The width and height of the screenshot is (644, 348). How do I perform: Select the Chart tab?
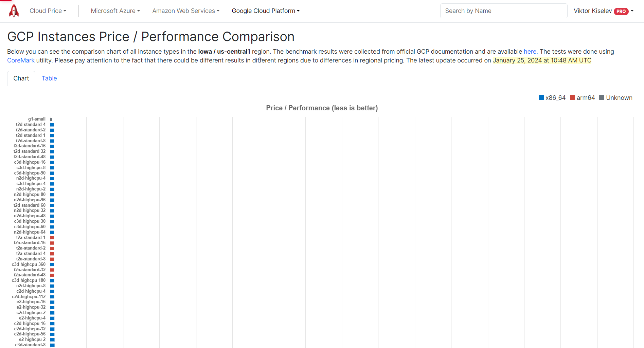21,78
